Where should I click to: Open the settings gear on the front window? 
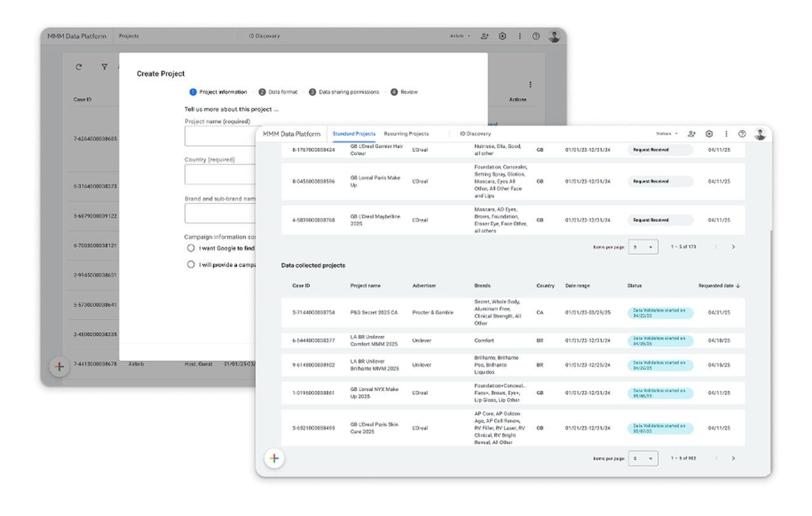click(x=709, y=134)
